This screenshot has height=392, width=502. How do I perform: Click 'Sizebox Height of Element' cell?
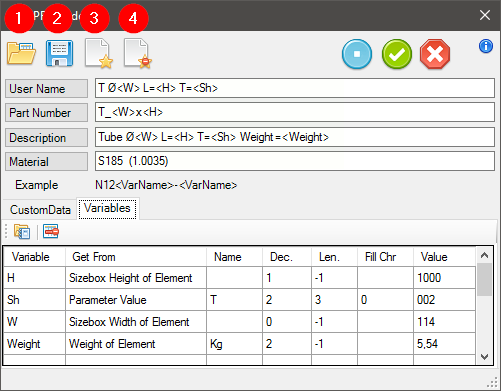(x=136, y=278)
